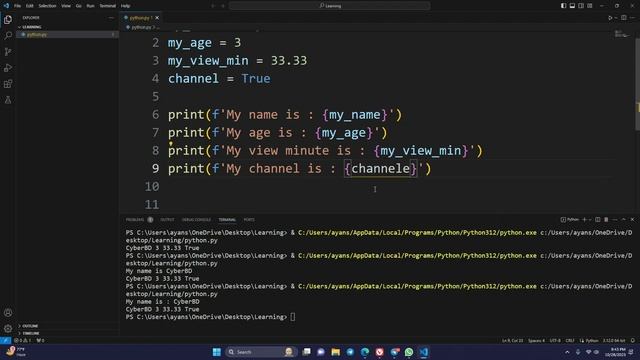Close the terminal panel
Viewport: 640px width, 360px height.
point(632,220)
